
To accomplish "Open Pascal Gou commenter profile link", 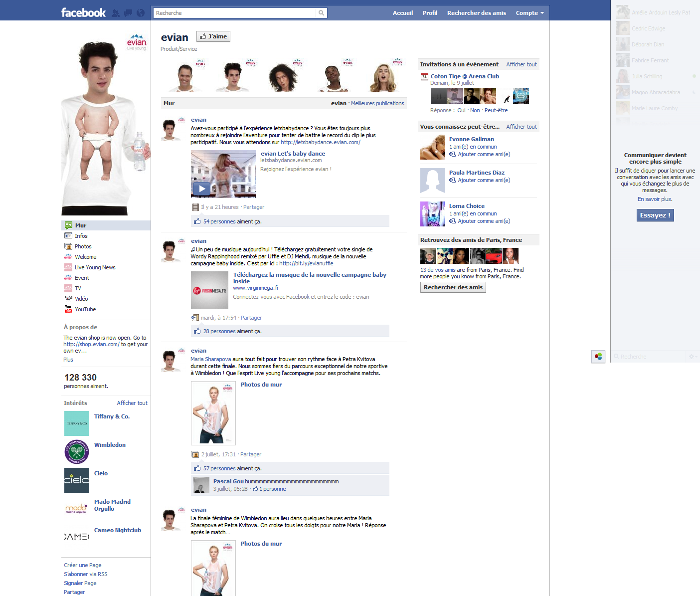I will coord(228,481).
